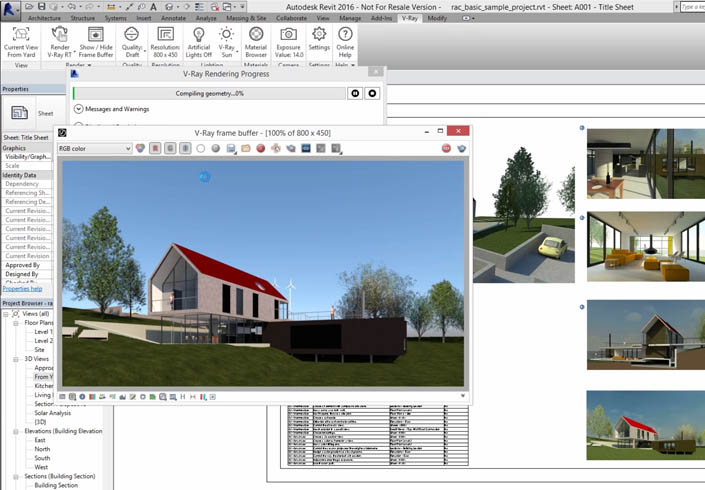This screenshot has height=490, width=705.
Task: Click Current View From Yard icon
Action: click(x=21, y=34)
